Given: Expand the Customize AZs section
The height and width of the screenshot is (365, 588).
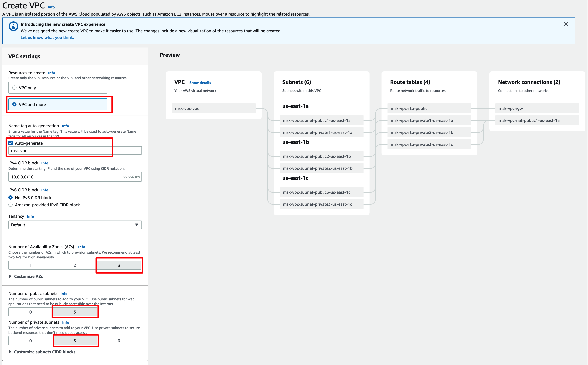Looking at the screenshot, I should (x=26, y=276).
